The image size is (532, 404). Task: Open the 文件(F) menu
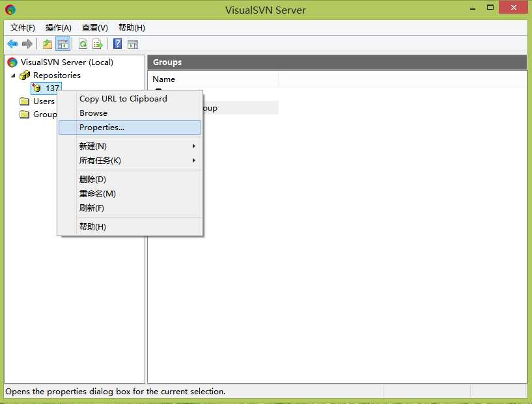click(x=22, y=28)
